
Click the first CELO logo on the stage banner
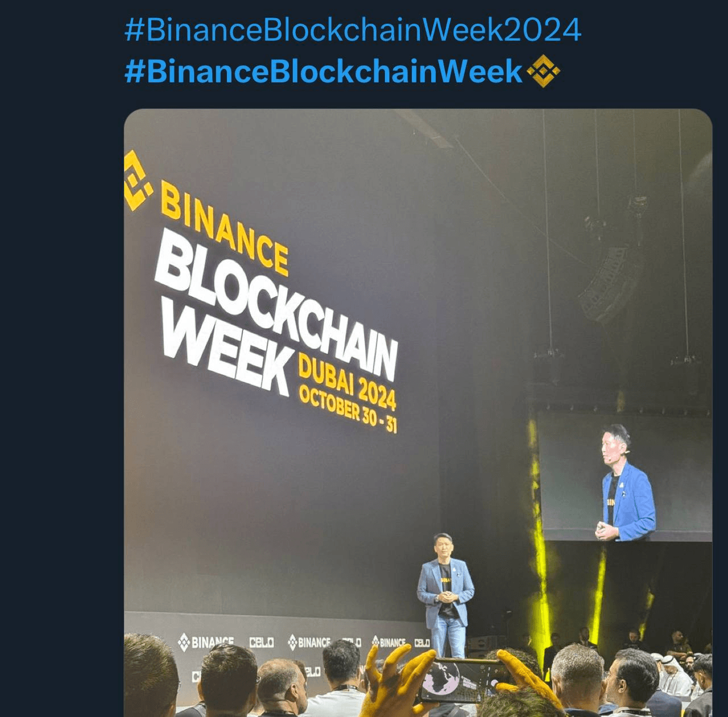coord(262,643)
